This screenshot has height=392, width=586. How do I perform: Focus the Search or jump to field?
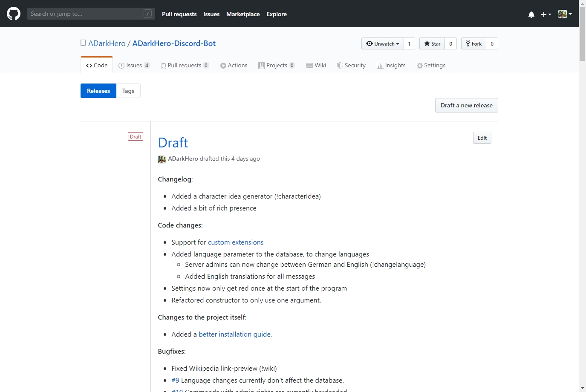pyautogui.click(x=91, y=14)
